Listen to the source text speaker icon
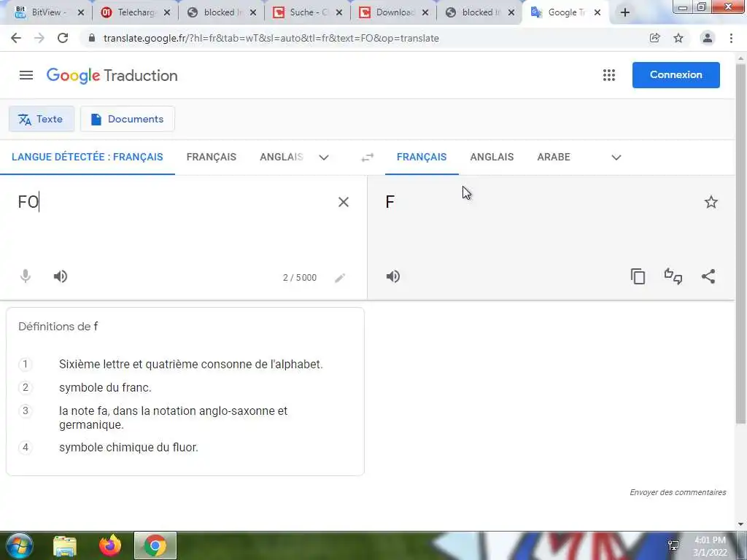Screen dimensions: 747x560 click(61, 276)
